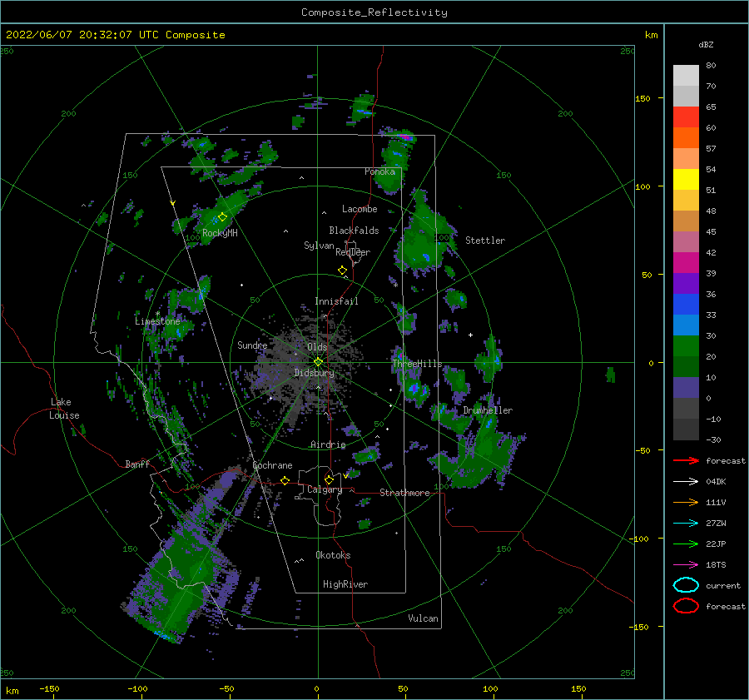The width and height of the screenshot is (749, 700).
Task: Click the 80 dBZ white color swatch
Action: (x=686, y=75)
